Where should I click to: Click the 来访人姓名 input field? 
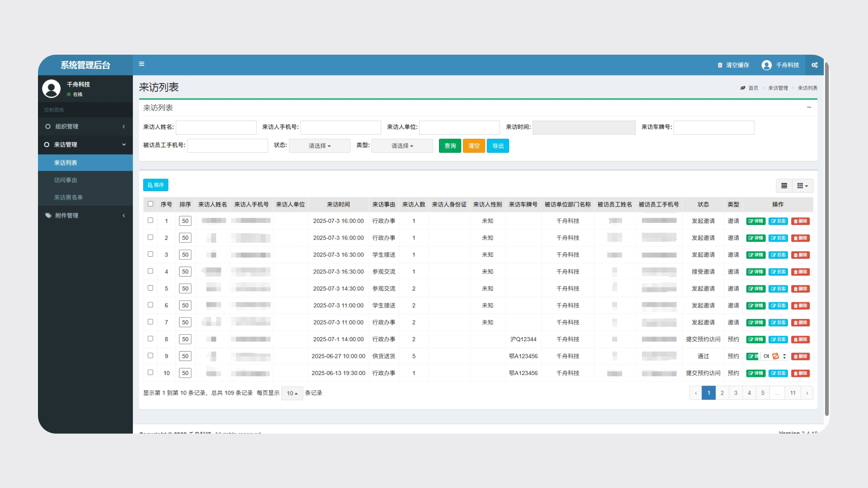(x=216, y=127)
